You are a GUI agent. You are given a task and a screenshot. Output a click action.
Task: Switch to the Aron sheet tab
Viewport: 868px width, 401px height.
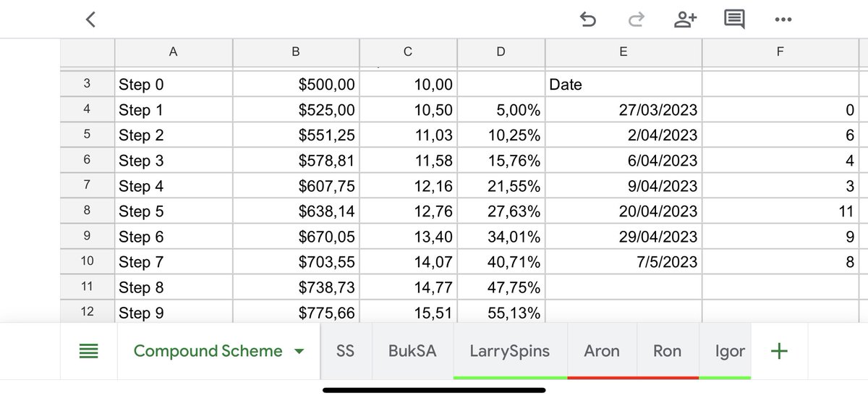pos(602,351)
